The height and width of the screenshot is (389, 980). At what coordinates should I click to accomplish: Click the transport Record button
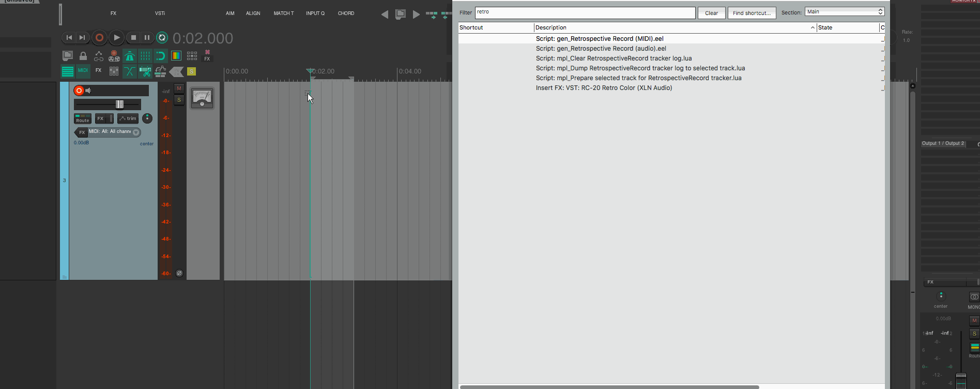[x=99, y=37]
